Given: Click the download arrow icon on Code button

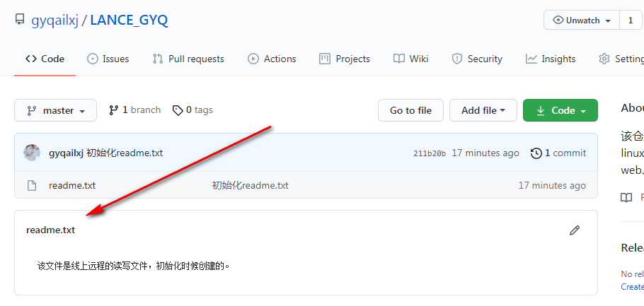Looking at the screenshot, I should tap(541, 111).
